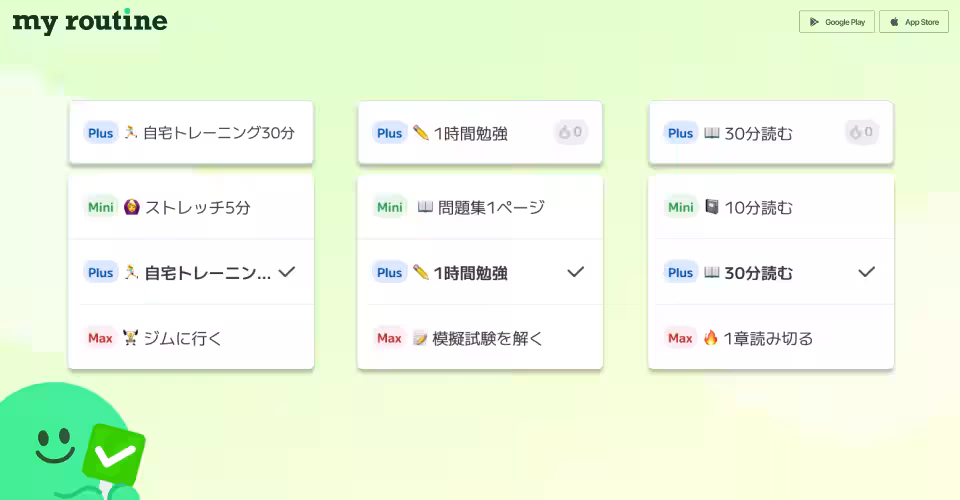This screenshot has height=500, width=960.
Task: Select Max option 1章読み切る
Action: point(771,337)
